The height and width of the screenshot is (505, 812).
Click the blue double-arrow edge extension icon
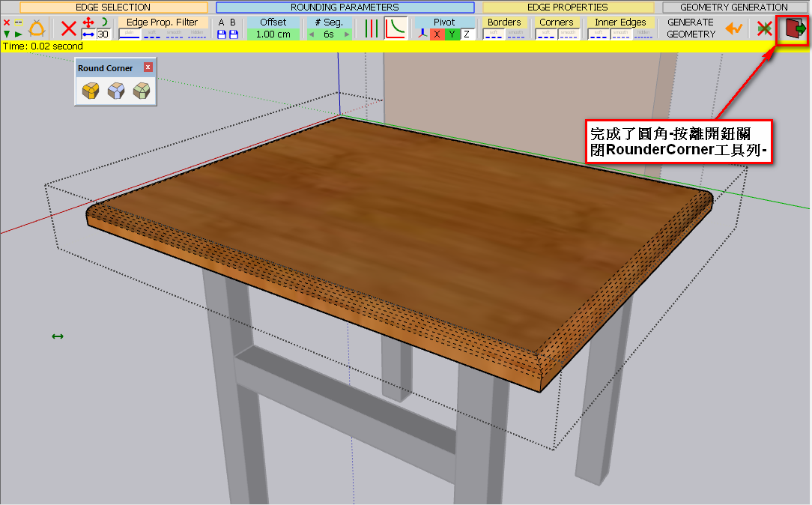(x=88, y=34)
